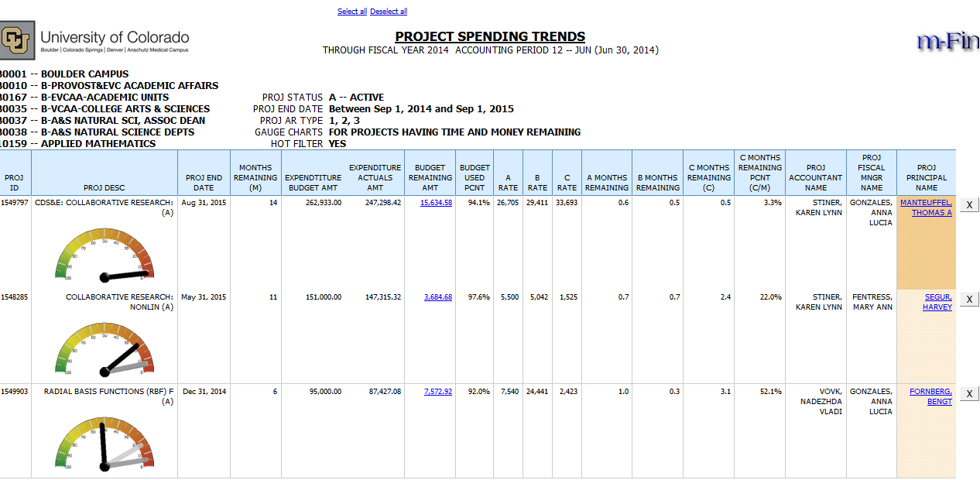Click the HOT FILTER value YES

337,144
